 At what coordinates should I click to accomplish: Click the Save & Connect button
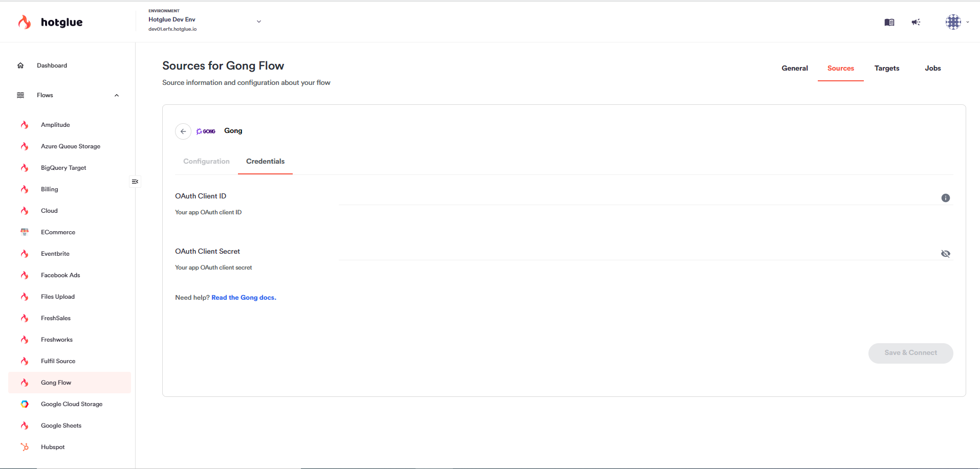tap(911, 353)
